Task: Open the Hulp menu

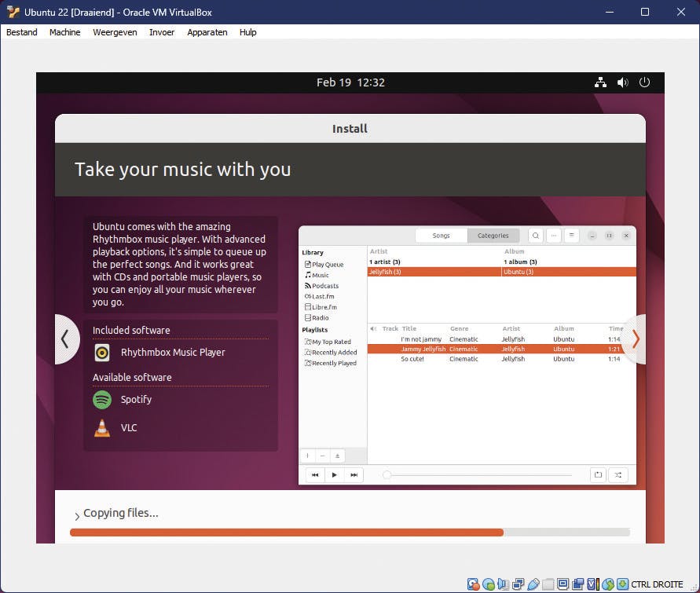Action: 247,32
